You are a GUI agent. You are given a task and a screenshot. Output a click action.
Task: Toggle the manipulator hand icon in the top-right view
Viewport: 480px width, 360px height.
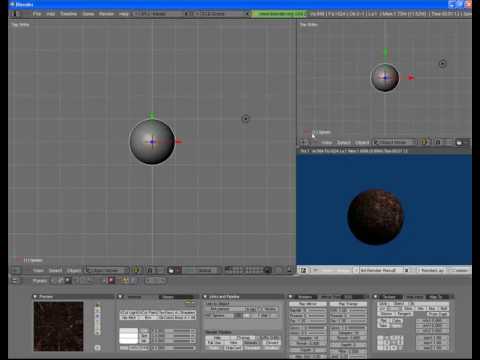tap(459, 142)
